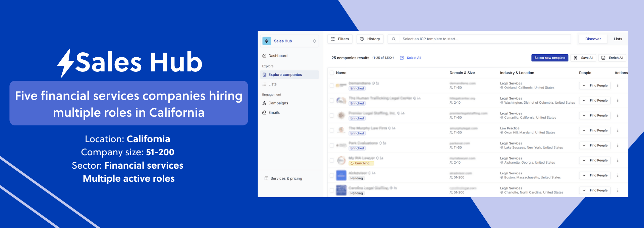Open Services & pricing page

click(x=286, y=178)
